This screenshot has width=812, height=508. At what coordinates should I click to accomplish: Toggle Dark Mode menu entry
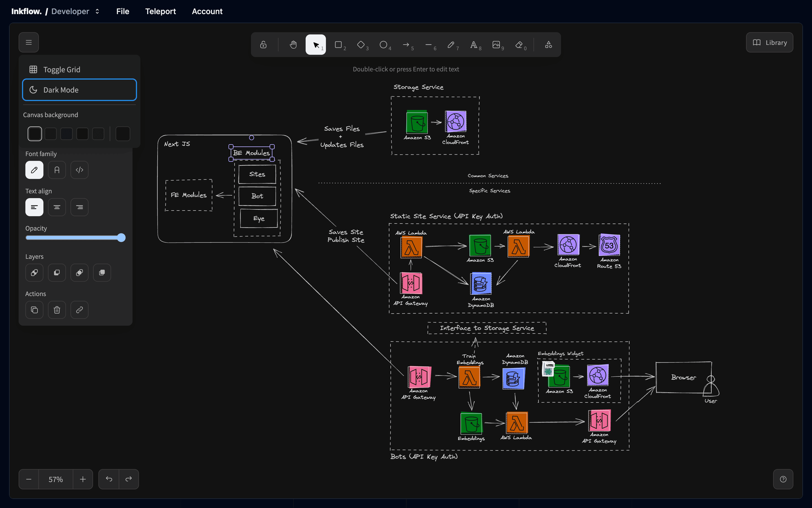tap(80, 90)
